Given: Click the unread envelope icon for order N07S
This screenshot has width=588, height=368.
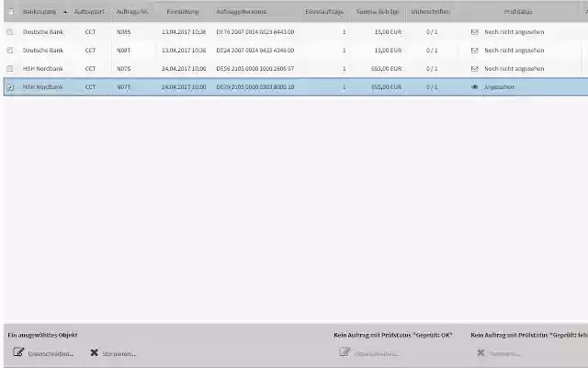Looking at the screenshot, I should tap(474, 69).
